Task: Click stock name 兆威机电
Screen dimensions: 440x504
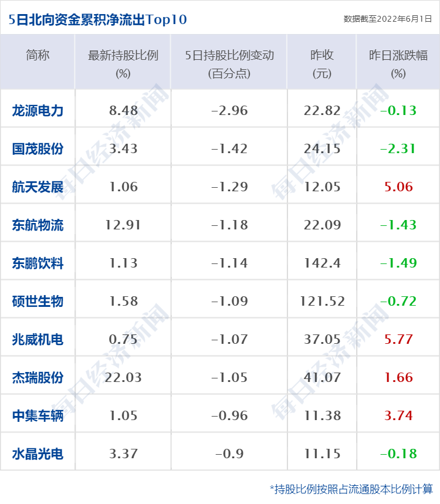Action: (38, 340)
